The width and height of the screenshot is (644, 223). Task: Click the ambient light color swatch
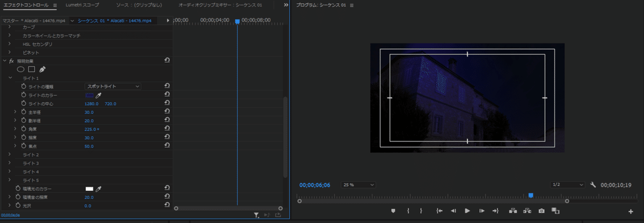point(90,189)
